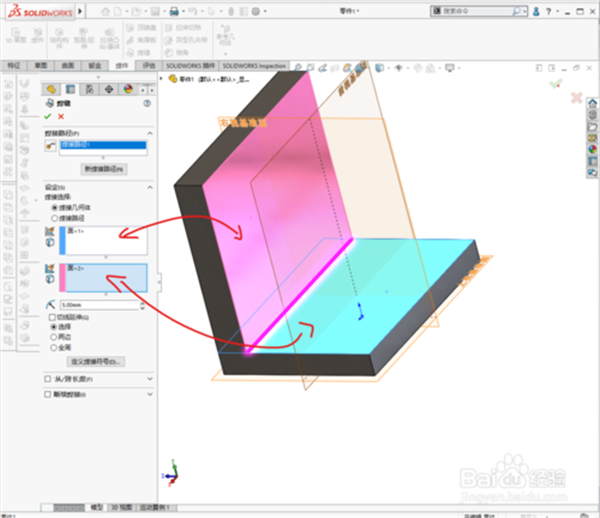Select the 两边 radio option

click(54, 337)
